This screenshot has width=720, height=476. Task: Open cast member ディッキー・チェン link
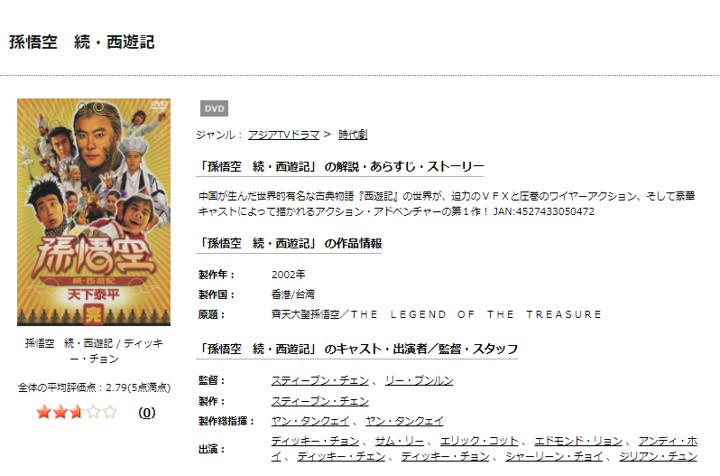pyautogui.click(x=341, y=456)
